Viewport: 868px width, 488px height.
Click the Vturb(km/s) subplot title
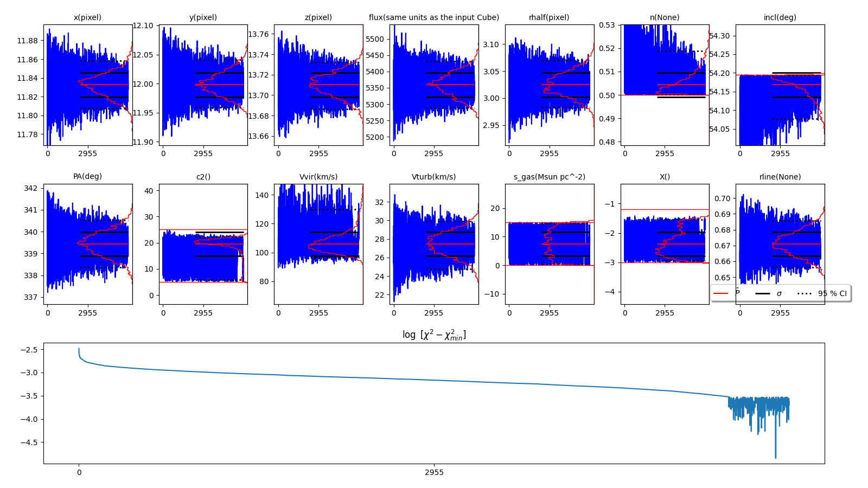click(x=433, y=177)
